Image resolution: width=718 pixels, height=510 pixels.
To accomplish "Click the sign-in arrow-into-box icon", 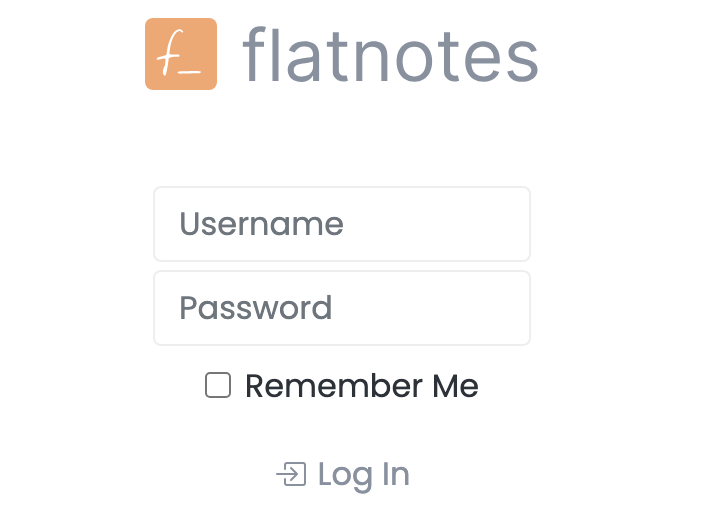I will (x=291, y=474).
